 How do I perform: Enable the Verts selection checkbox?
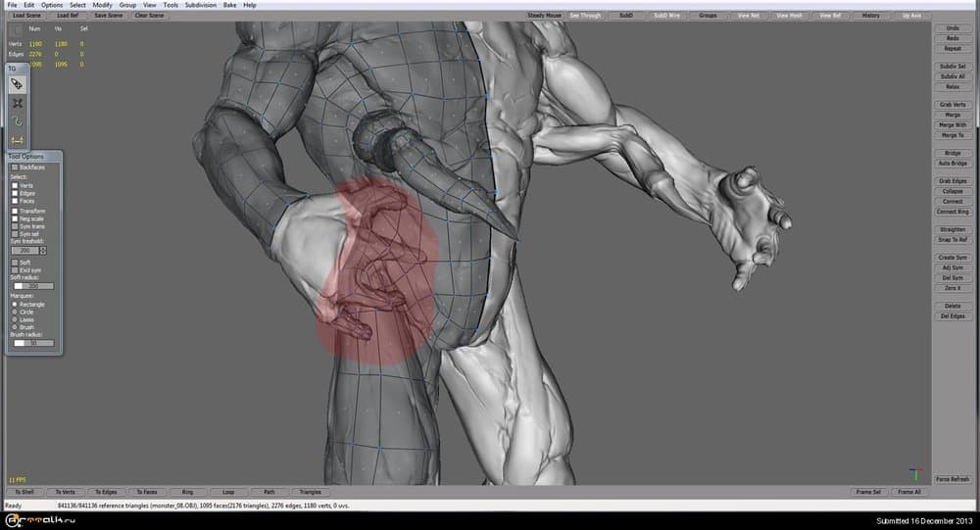coord(15,185)
